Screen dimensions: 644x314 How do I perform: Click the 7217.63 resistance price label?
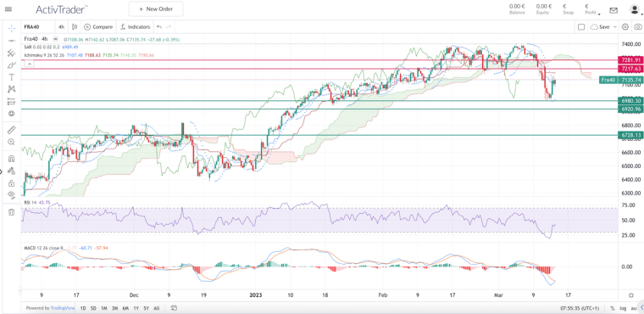click(x=631, y=69)
